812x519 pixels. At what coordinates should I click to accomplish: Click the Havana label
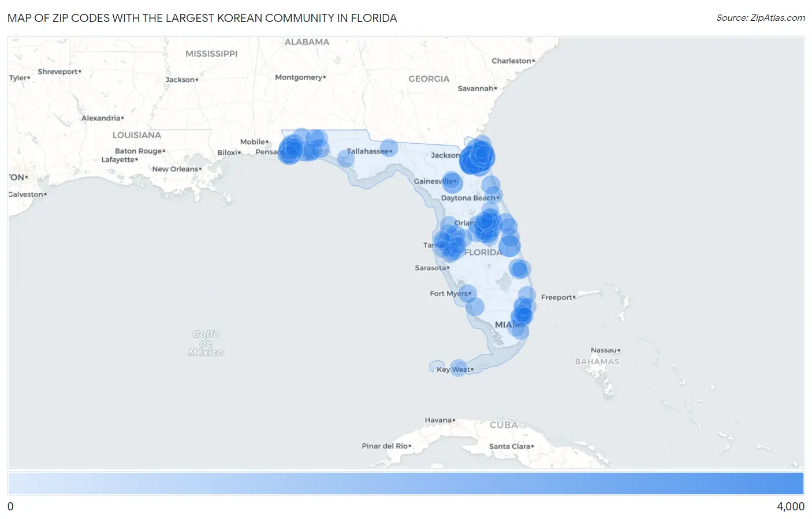[438, 420]
